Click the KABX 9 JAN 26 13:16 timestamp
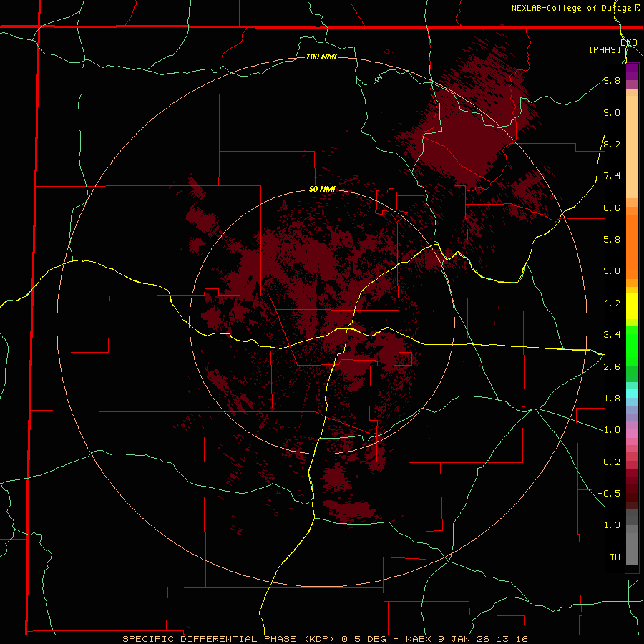The height and width of the screenshot is (644, 644). (467, 639)
